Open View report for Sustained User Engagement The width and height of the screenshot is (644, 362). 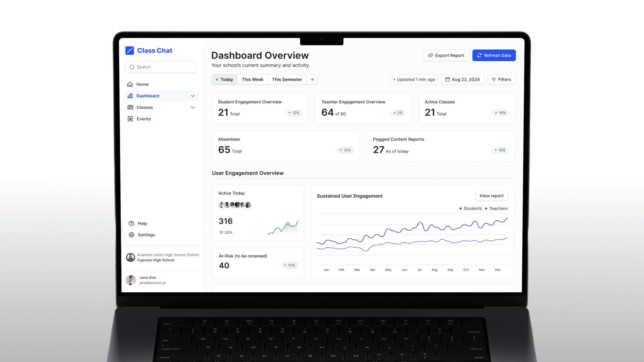pos(491,196)
